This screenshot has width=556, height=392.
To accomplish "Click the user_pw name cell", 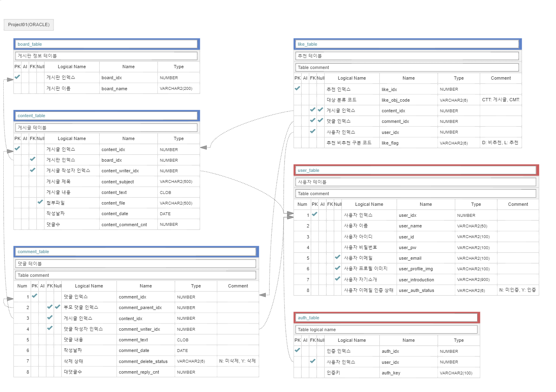I will 426,247.
